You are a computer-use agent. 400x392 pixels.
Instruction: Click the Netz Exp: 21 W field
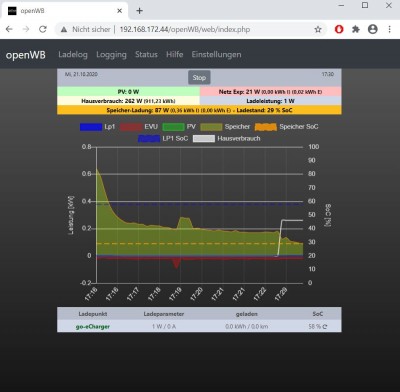(271, 92)
